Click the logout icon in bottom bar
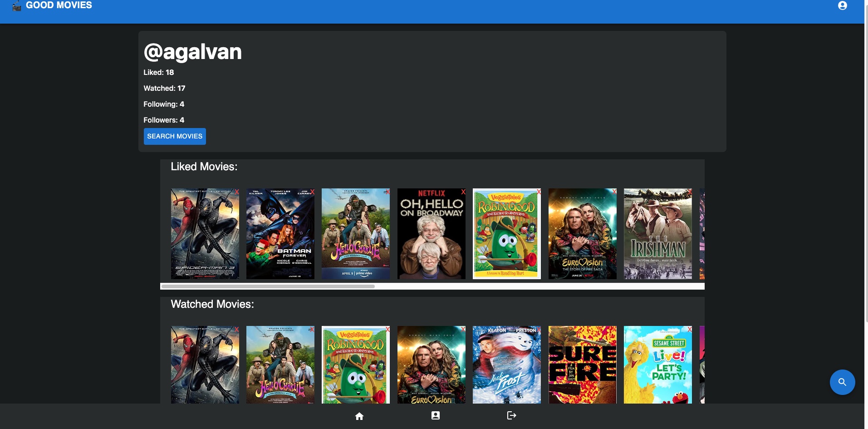Image resolution: width=868 pixels, height=429 pixels. [x=511, y=415]
